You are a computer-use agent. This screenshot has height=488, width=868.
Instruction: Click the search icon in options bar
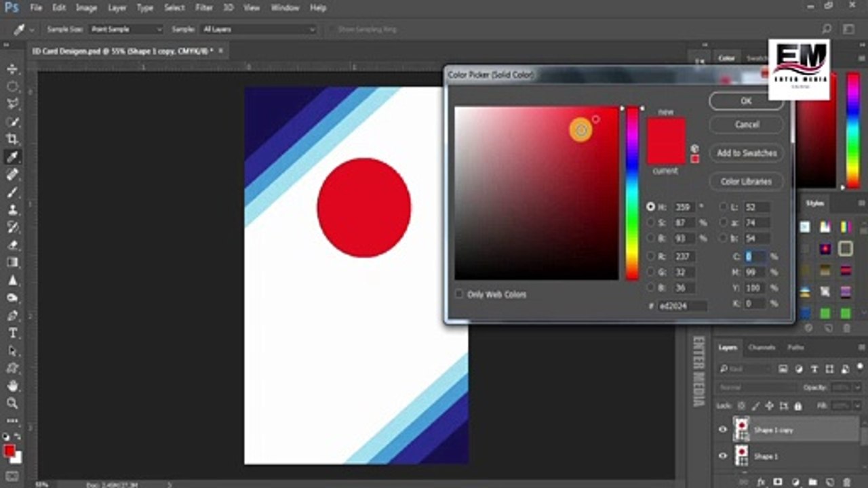coord(827,29)
